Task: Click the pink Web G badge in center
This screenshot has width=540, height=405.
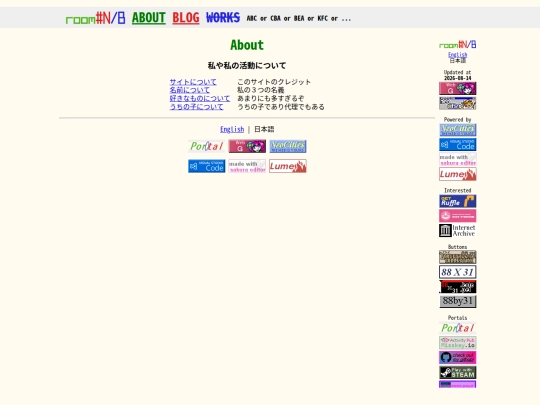Action: click(x=247, y=146)
